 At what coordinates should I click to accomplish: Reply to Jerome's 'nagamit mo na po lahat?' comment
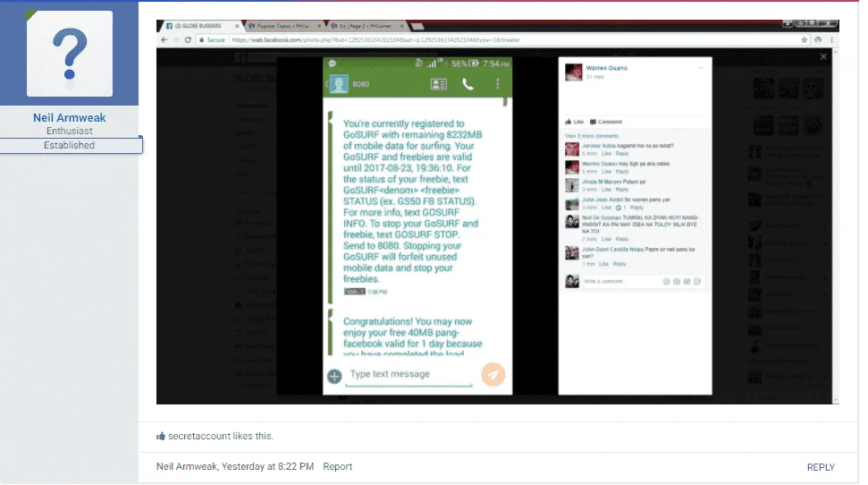coord(622,154)
